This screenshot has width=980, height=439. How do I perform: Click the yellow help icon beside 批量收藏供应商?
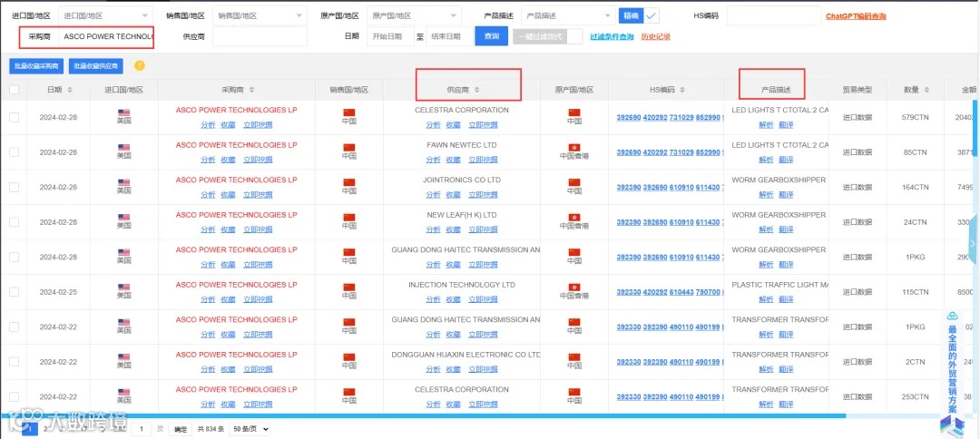click(140, 65)
